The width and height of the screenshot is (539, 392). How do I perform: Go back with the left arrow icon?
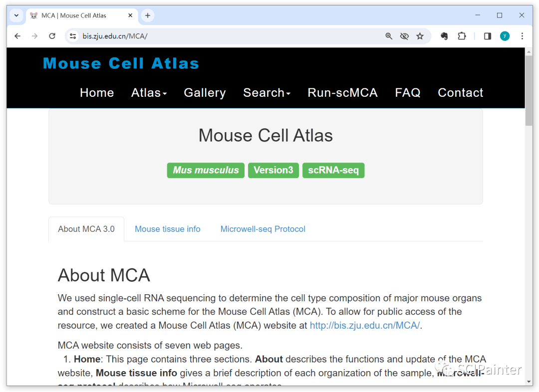pyautogui.click(x=17, y=36)
